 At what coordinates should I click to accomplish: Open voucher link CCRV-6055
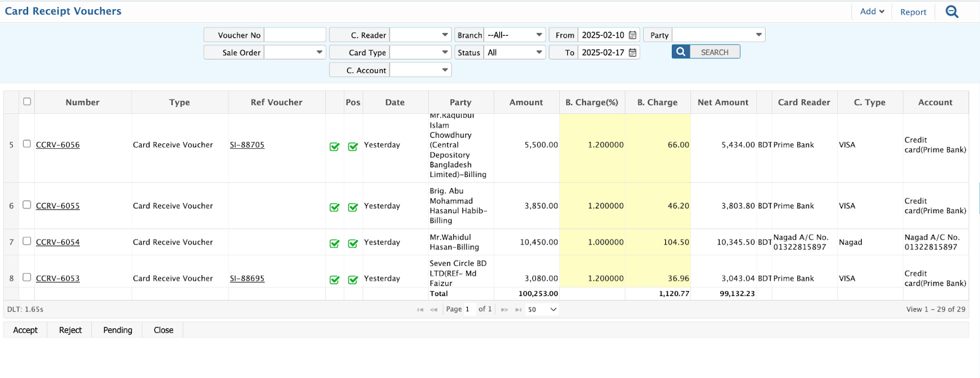pos(58,206)
